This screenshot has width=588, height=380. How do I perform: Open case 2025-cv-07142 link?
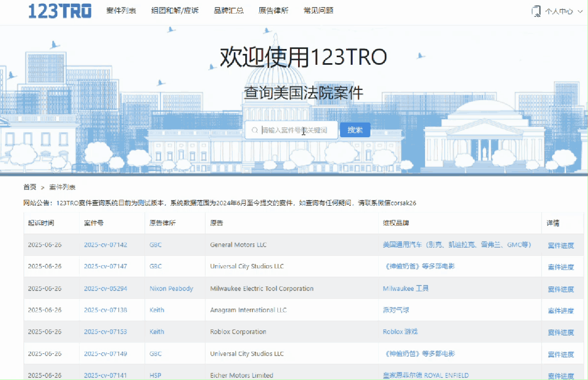[x=105, y=245]
